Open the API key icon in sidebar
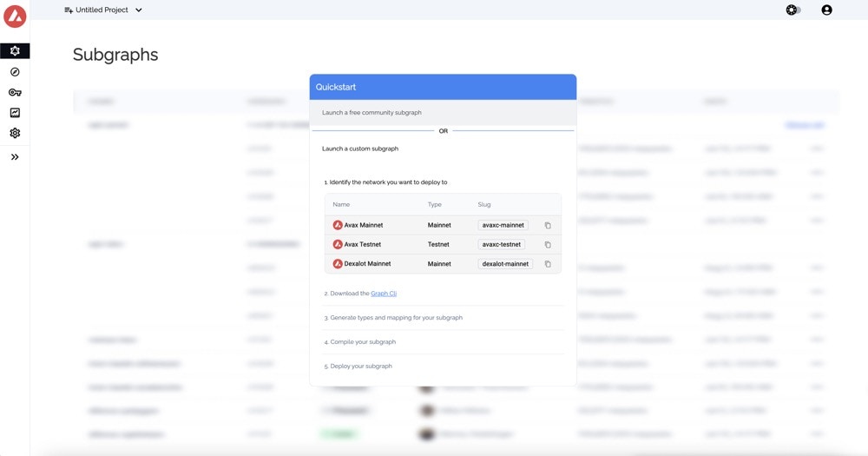 coord(15,93)
